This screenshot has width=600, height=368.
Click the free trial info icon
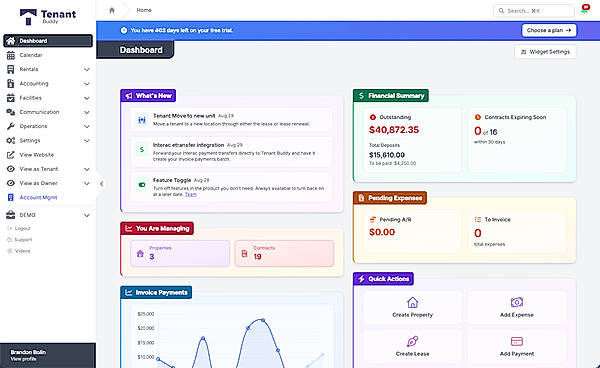coord(124,30)
